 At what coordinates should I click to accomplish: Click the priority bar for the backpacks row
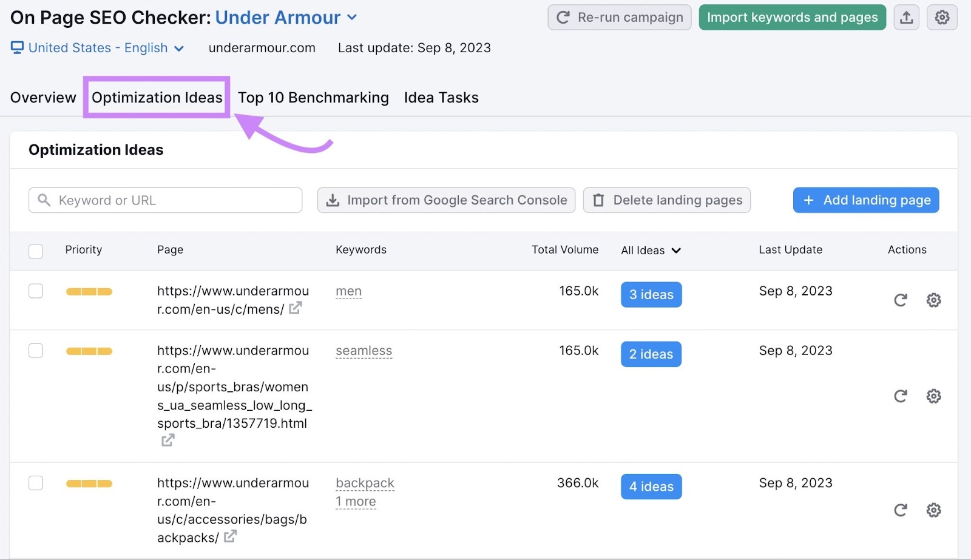tap(89, 484)
